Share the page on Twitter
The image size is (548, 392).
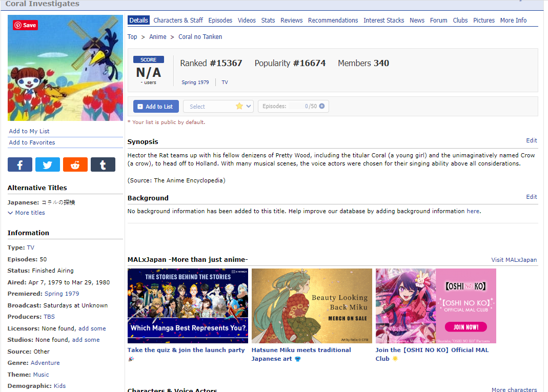pos(48,164)
